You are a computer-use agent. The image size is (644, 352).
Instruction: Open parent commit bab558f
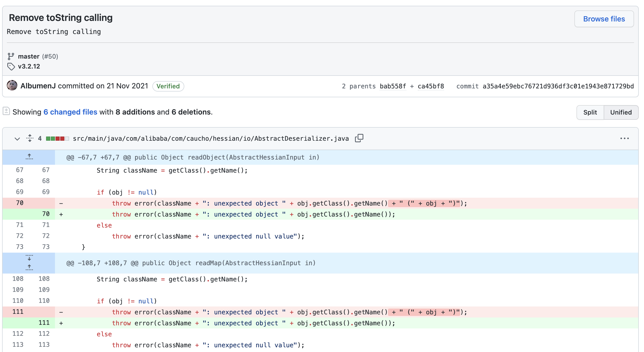coord(393,86)
